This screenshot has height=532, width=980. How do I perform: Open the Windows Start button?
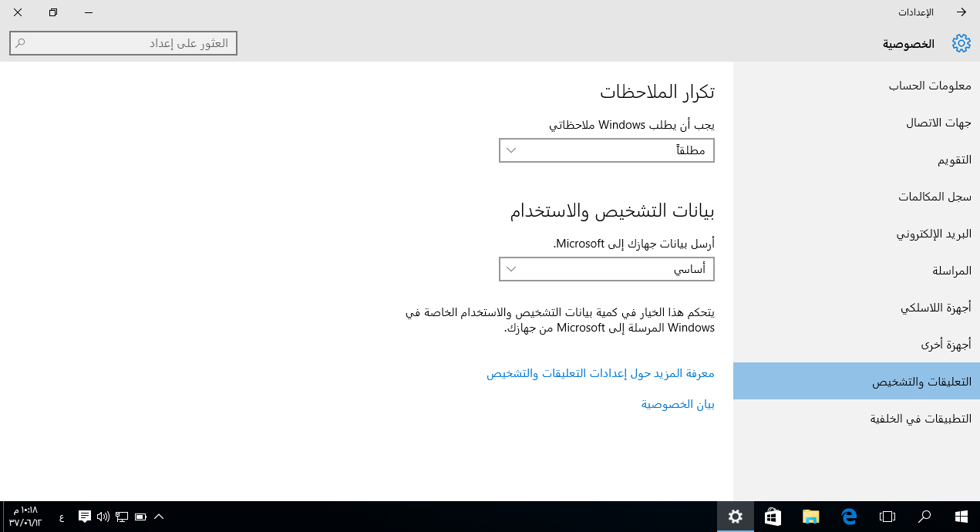(961, 517)
